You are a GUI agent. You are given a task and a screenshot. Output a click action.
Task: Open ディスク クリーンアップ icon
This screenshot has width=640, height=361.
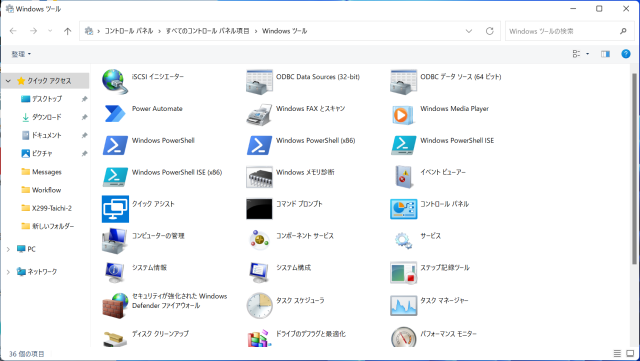[x=115, y=338]
